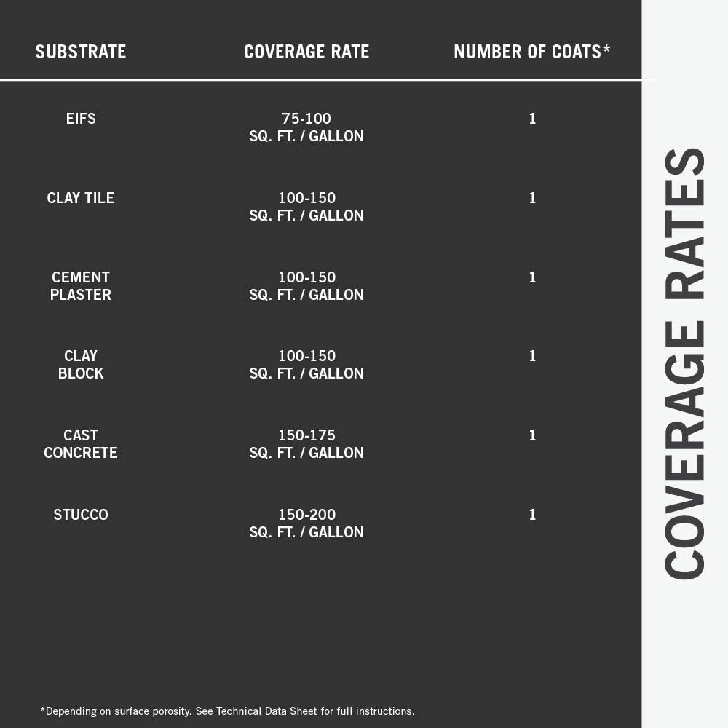
Task: Click the SUBSTRATE column header
Action: (81, 52)
